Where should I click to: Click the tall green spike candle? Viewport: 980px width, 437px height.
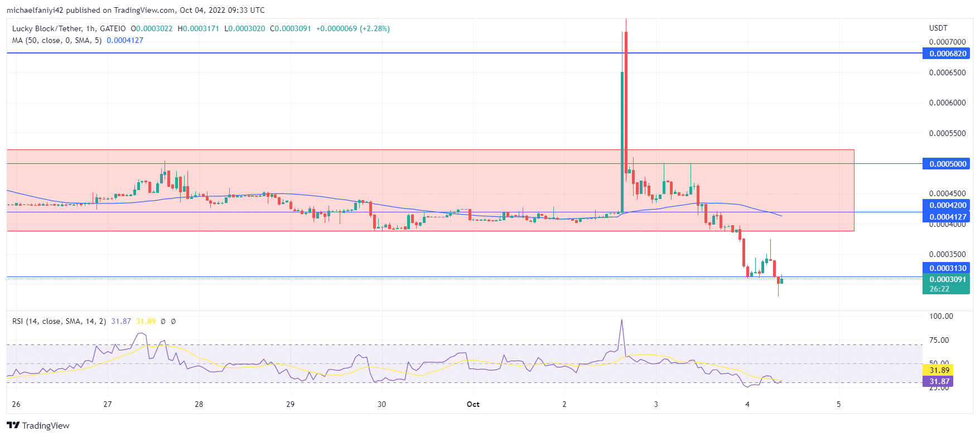pos(622,142)
